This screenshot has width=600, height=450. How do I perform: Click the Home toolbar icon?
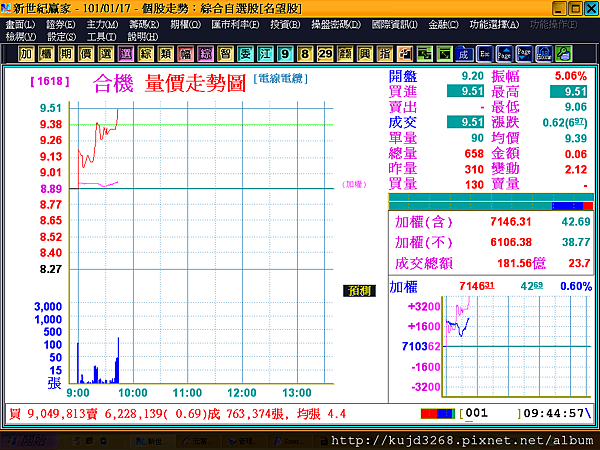pos(544,54)
